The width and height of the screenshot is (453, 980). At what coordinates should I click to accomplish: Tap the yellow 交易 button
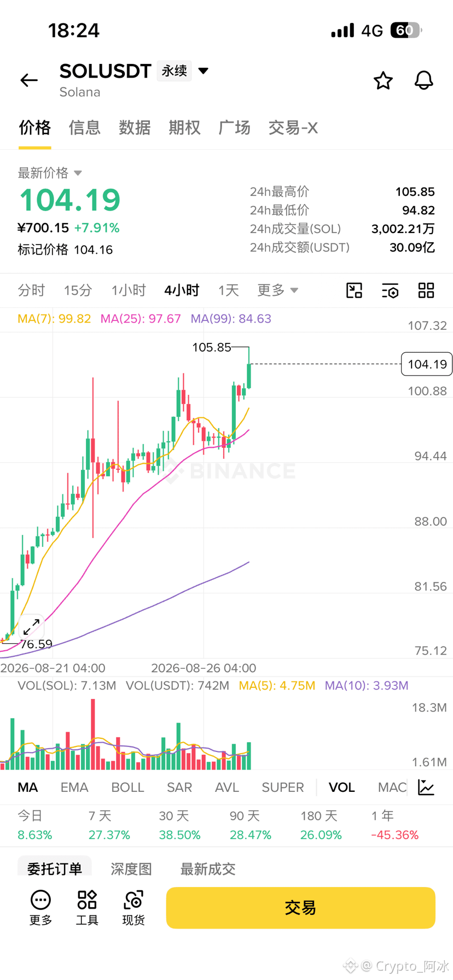coord(301,908)
